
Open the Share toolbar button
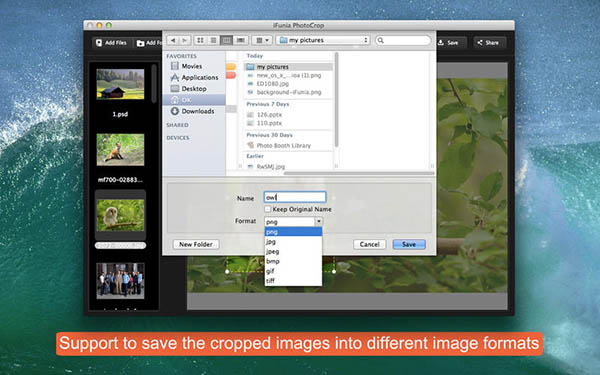tap(489, 42)
